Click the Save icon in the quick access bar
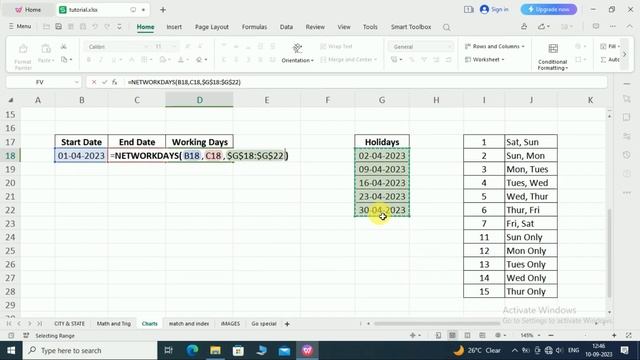 coord(58,27)
